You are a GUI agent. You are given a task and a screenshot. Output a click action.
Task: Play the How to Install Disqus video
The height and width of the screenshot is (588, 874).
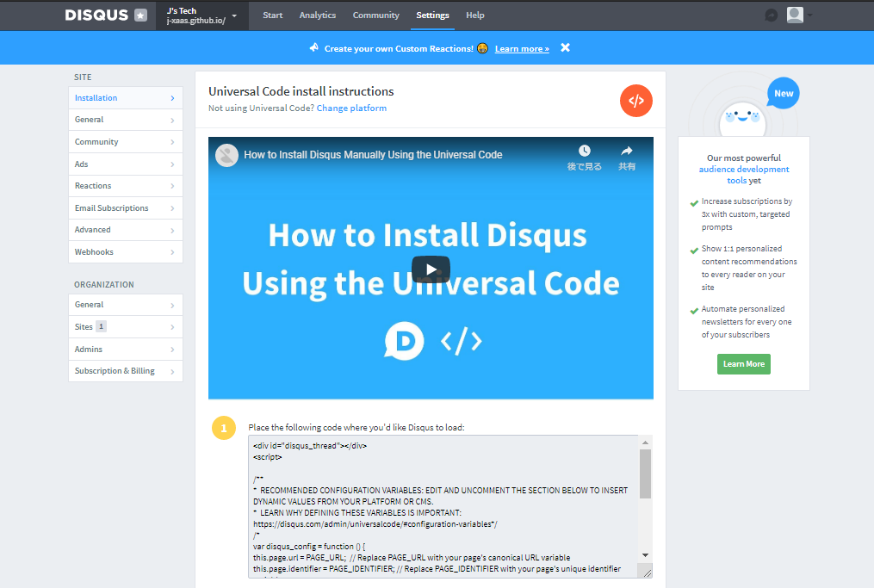pyautogui.click(x=431, y=269)
